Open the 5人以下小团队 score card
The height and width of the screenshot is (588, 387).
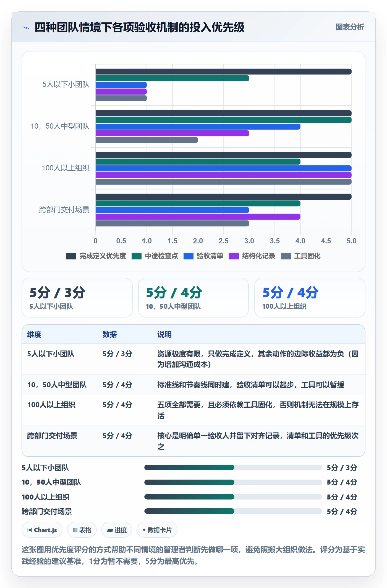(77, 298)
